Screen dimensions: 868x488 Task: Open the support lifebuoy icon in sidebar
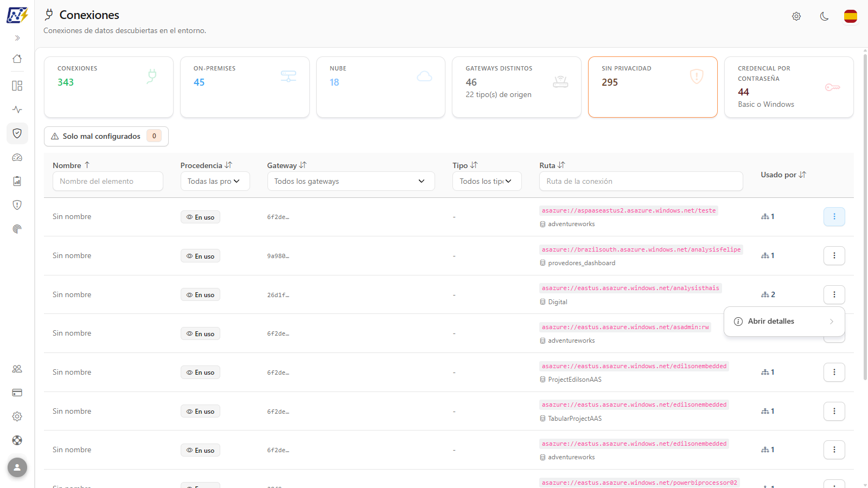click(17, 440)
